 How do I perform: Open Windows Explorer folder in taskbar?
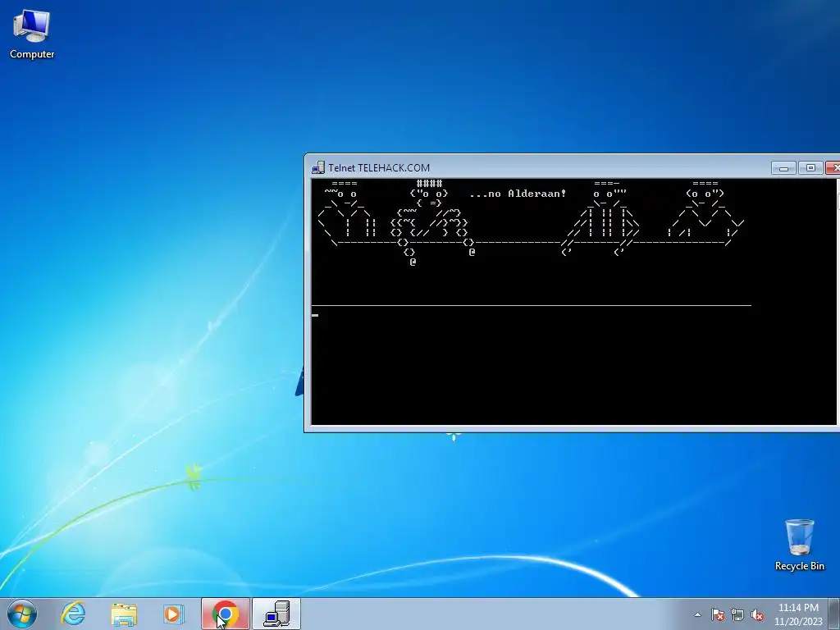pos(124,614)
